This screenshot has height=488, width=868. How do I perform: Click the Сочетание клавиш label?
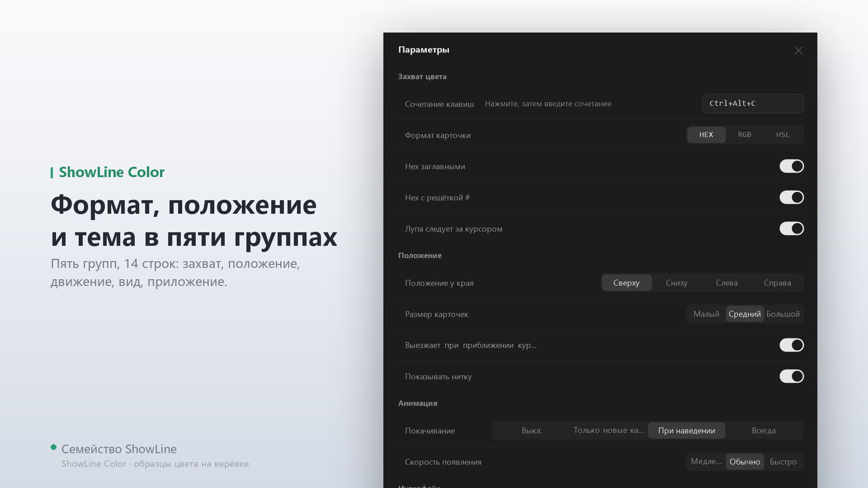tap(439, 104)
